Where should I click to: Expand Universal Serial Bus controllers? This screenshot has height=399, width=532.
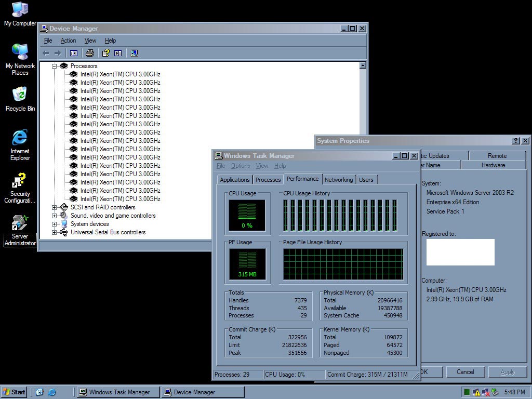(54, 232)
